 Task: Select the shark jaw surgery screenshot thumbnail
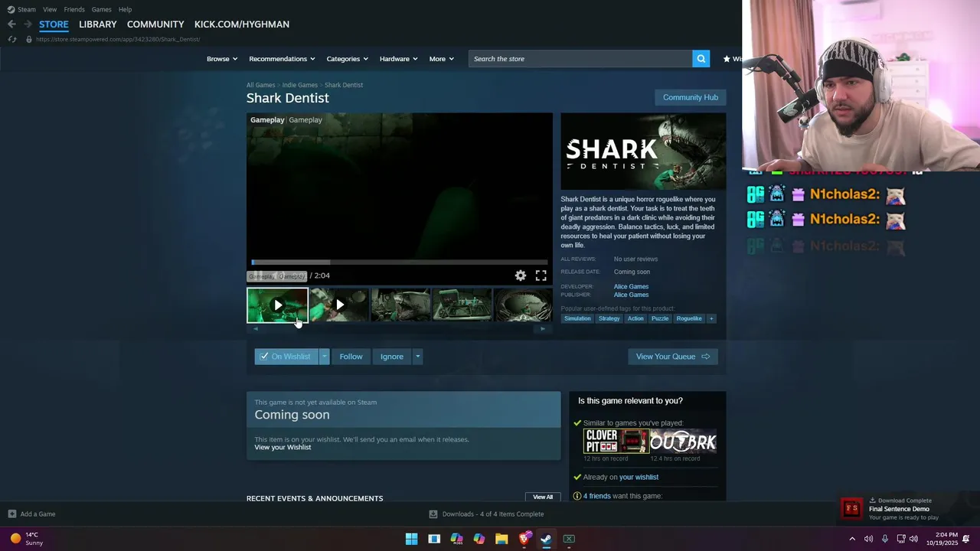point(400,305)
